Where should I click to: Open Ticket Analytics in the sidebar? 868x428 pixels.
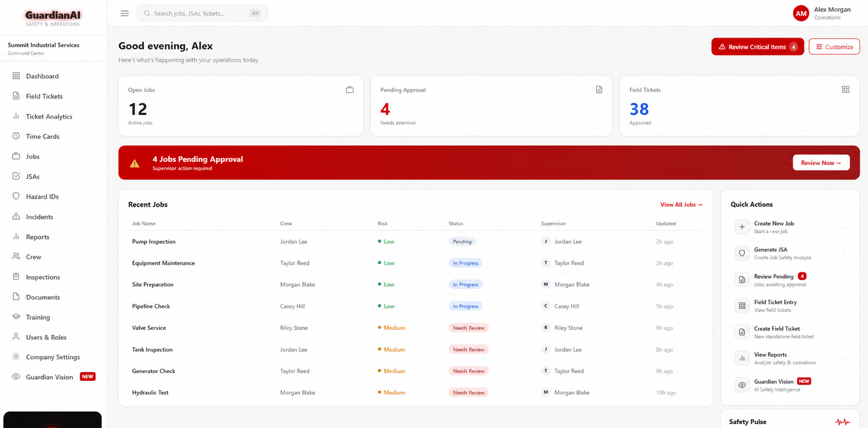point(53,117)
